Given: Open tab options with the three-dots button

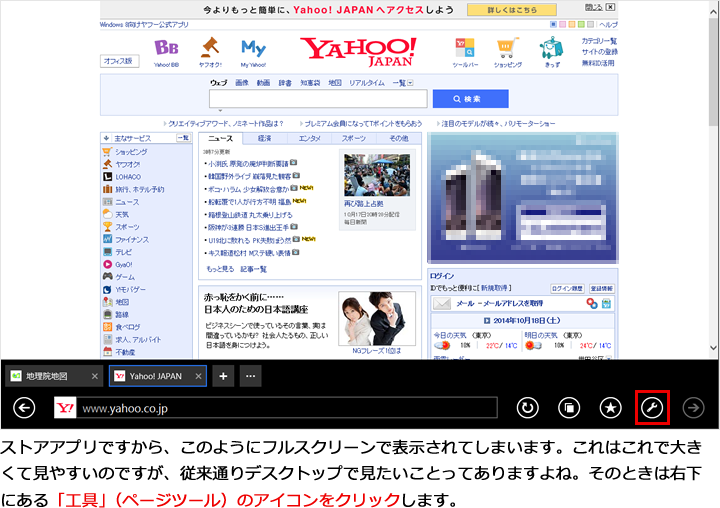Looking at the screenshot, I should tap(250, 376).
